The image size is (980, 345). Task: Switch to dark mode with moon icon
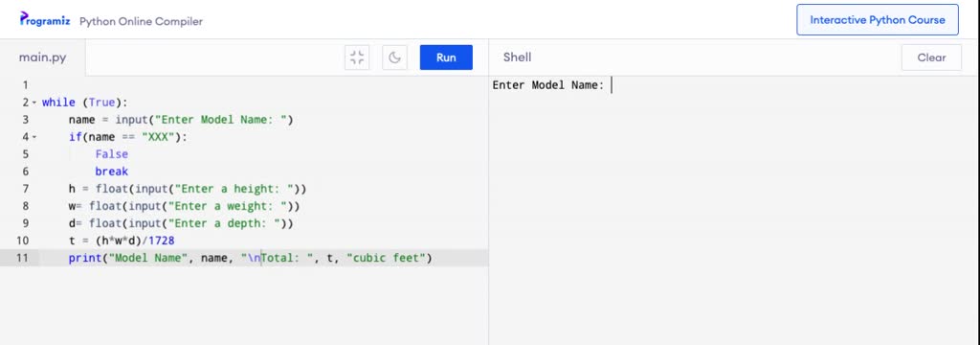click(394, 57)
